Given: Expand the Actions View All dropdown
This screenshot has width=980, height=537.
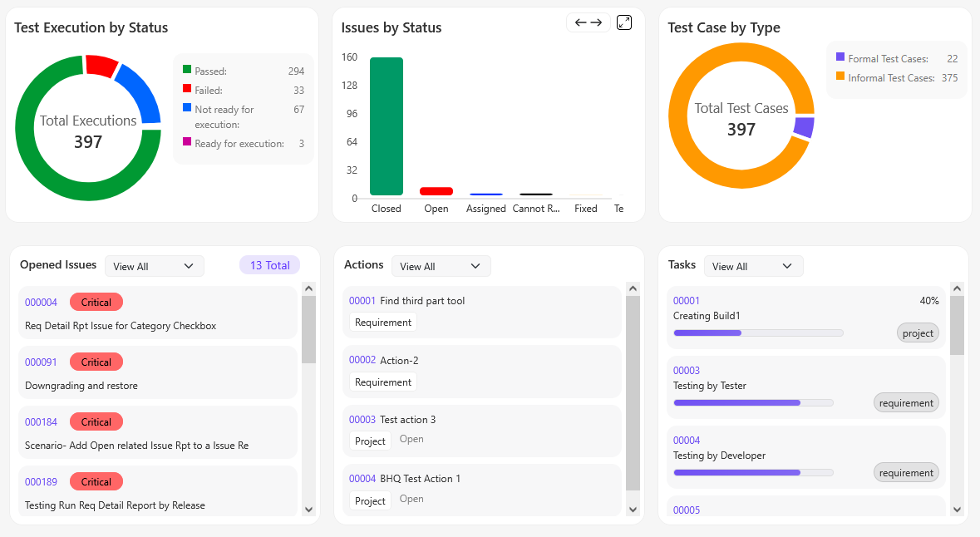Looking at the screenshot, I should [441, 266].
